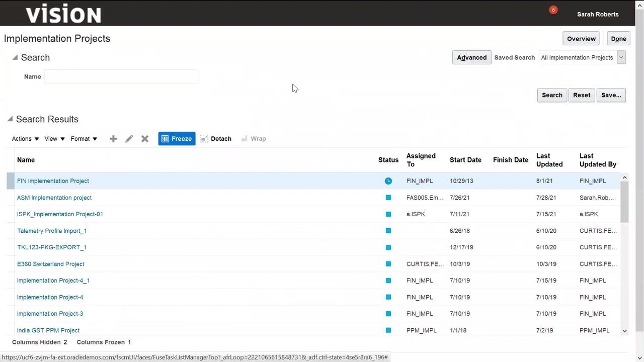644x362 pixels.
Task: Click the Done button
Action: (618, 39)
